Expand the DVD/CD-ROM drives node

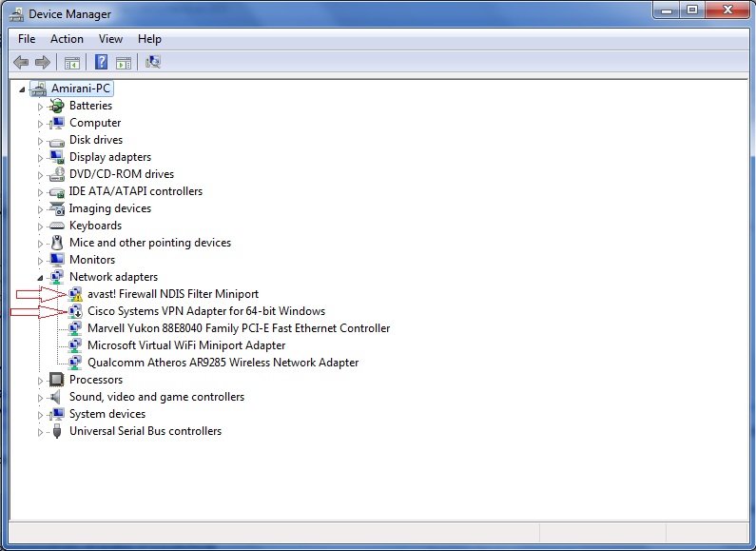pos(40,175)
